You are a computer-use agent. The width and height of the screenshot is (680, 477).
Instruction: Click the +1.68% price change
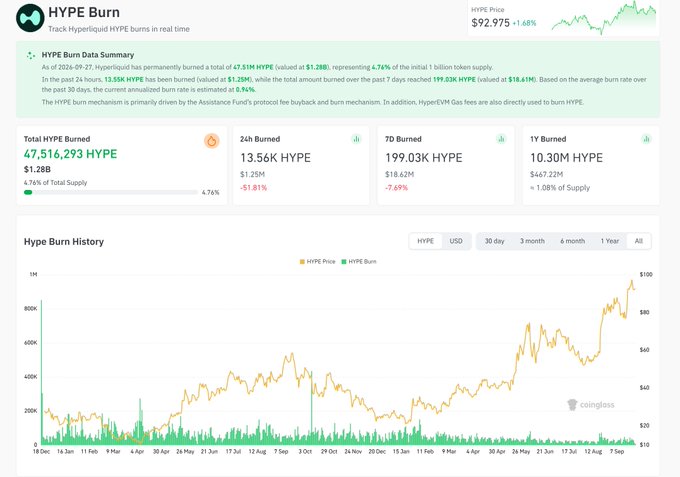point(524,23)
